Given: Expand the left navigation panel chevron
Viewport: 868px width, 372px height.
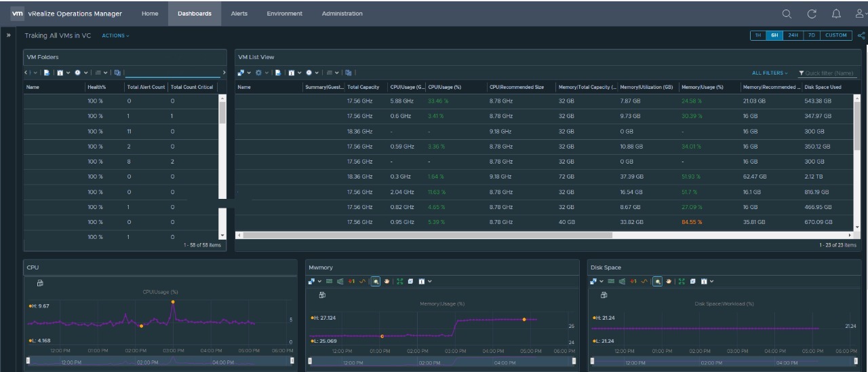Looking at the screenshot, I should click(9, 35).
